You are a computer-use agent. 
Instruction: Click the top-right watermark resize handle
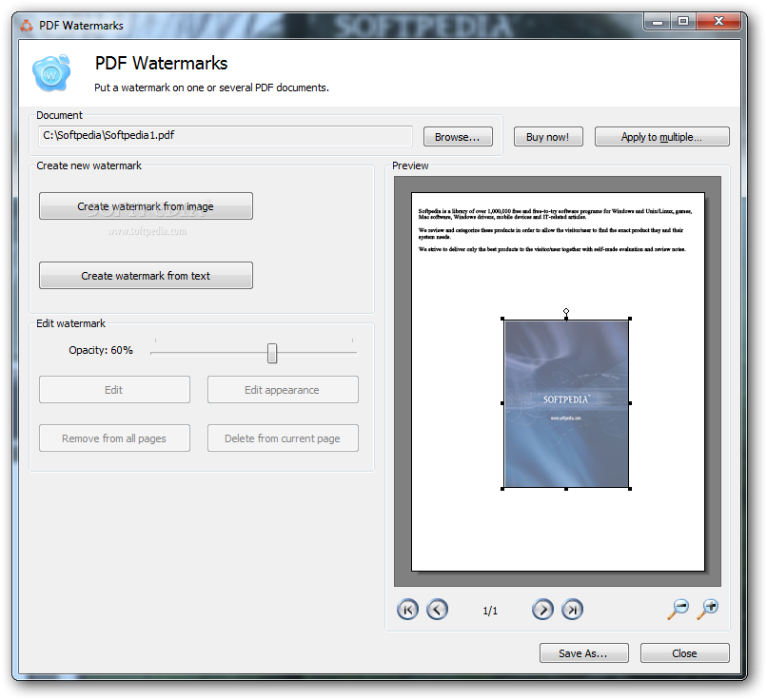pyautogui.click(x=630, y=319)
